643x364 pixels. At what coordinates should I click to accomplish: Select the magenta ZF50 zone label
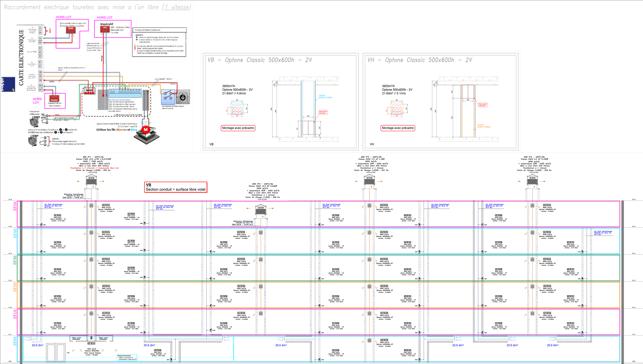tap(15, 206)
